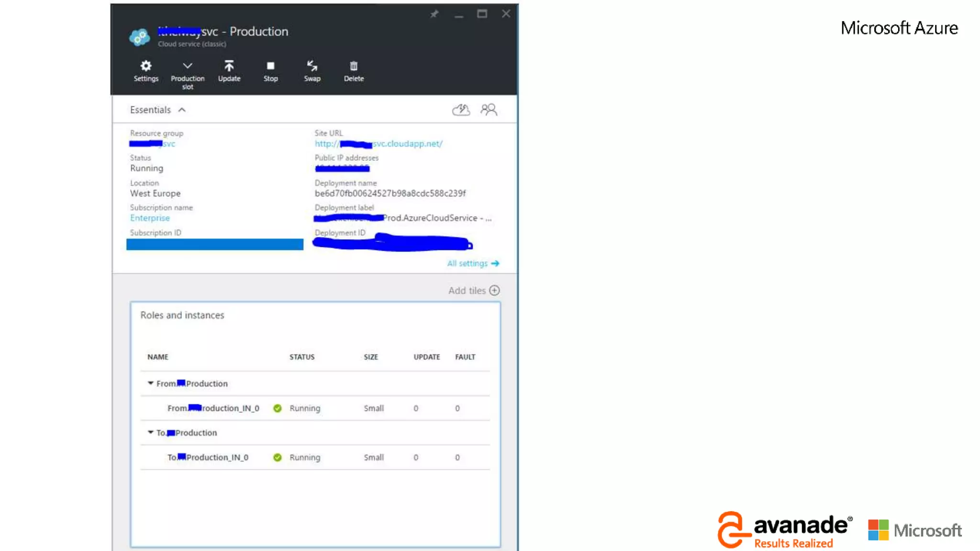The width and height of the screenshot is (980, 551).
Task: Open the users access icon in Essentials
Action: point(489,110)
